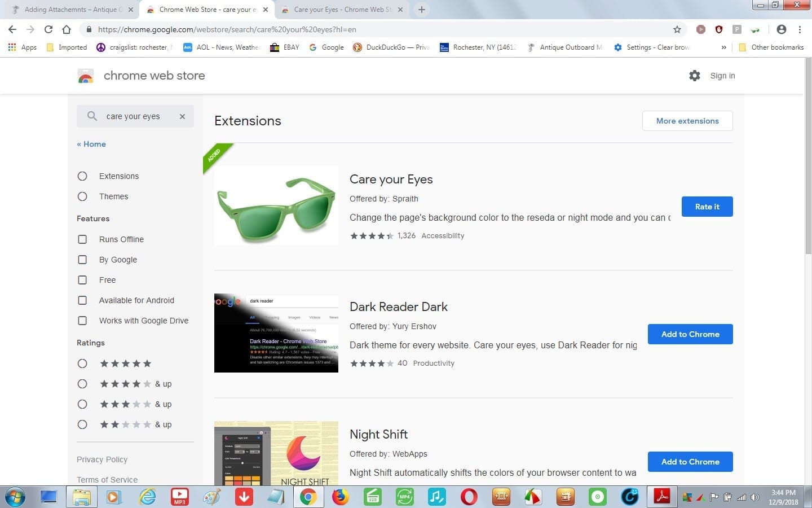The width and height of the screenshot is (812, 508).
Task: Open the red shield extension icon
Action: (719, 29)
